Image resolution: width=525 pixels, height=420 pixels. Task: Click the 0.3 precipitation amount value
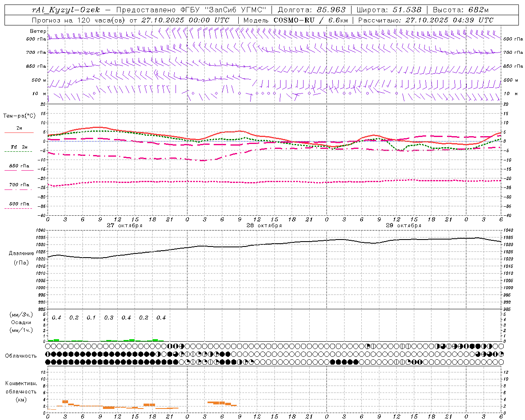109,318
